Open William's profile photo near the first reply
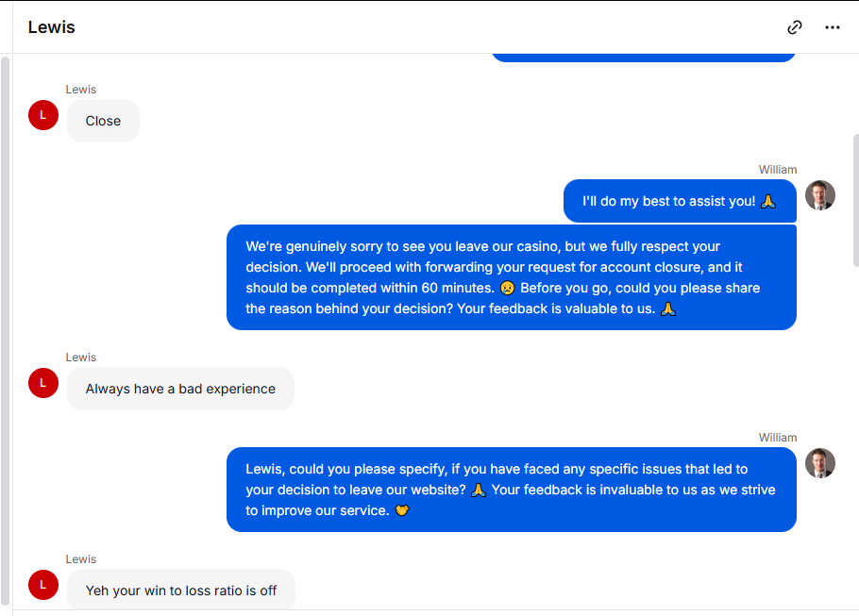The image size is (859, 616). pos(820,195)
